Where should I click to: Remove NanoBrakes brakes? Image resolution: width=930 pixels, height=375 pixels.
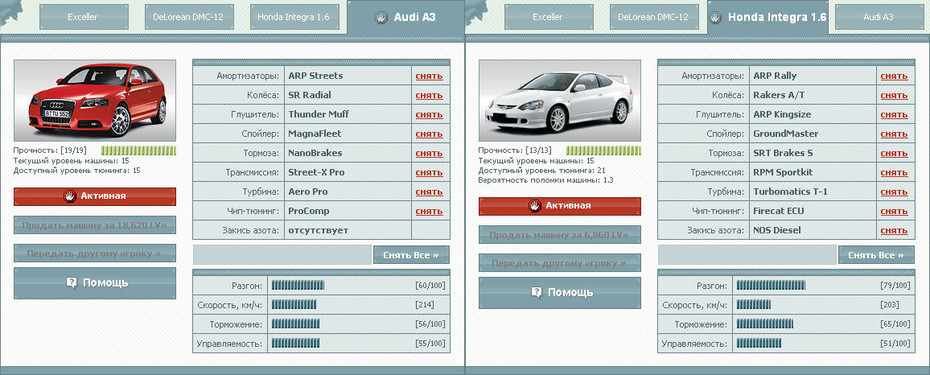(429, 153)
